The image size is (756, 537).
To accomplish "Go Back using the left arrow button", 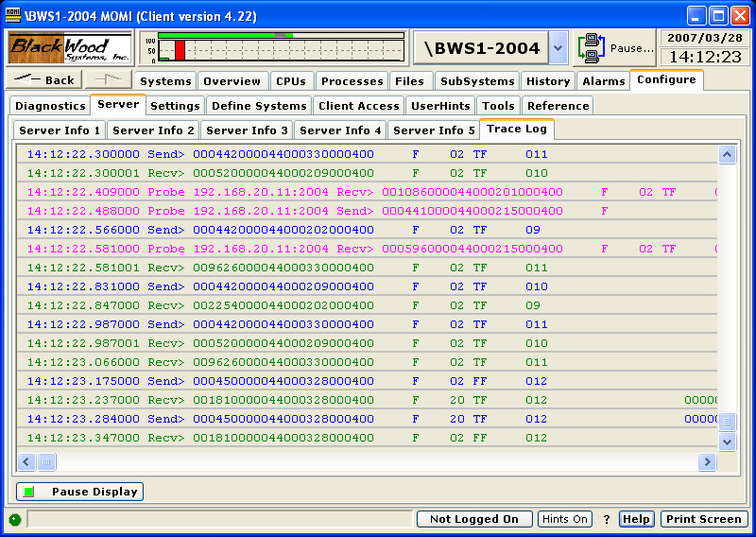I will coord(43,80).
